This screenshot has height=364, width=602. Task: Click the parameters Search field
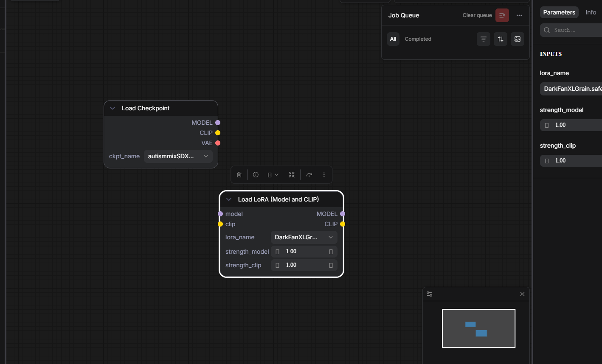click(571, 30)
